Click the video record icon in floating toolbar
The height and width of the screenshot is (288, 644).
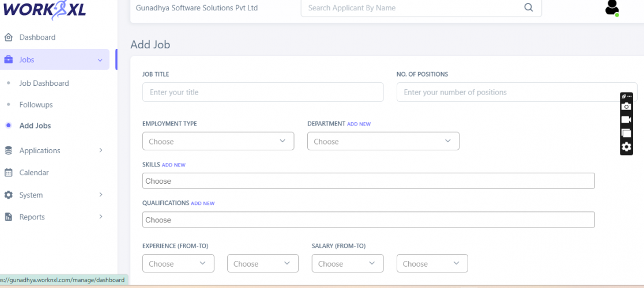click(626, 119)
